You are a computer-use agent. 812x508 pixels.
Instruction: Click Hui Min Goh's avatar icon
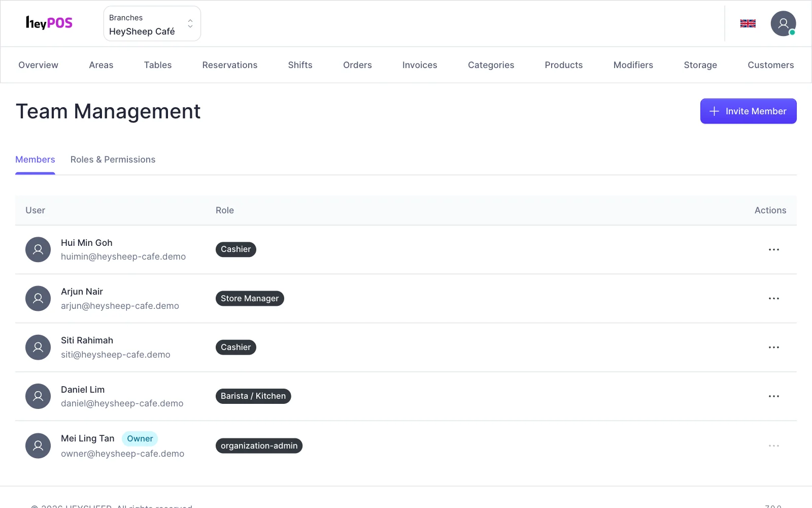coord(38,249)
